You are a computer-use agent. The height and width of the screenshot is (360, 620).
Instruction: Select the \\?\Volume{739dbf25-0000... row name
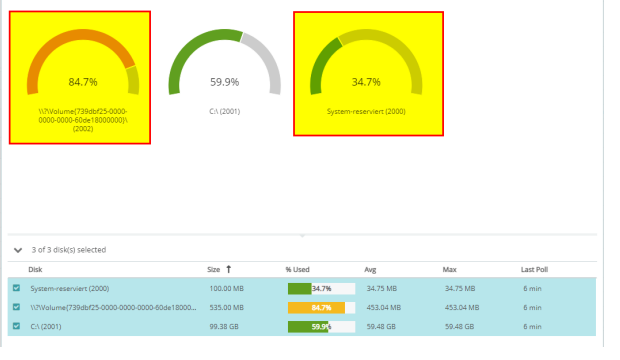[113, 307]
